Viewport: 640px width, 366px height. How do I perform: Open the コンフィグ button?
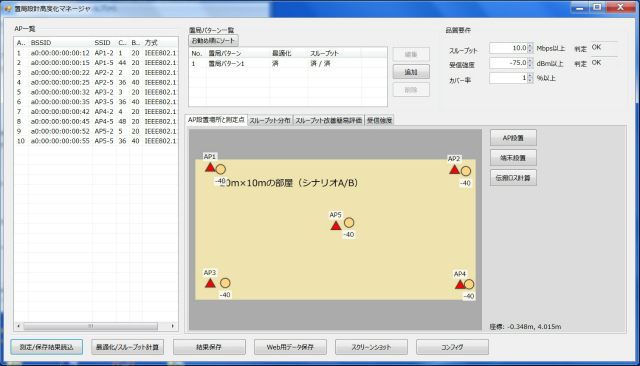point(452,347)
